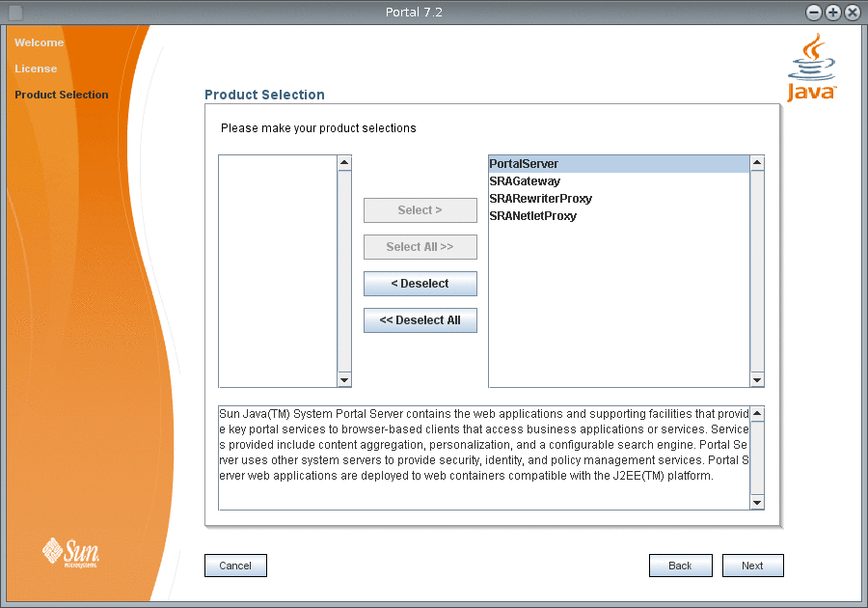868x608 pixels.
Task: Click the Java logo
Action: 811,68
